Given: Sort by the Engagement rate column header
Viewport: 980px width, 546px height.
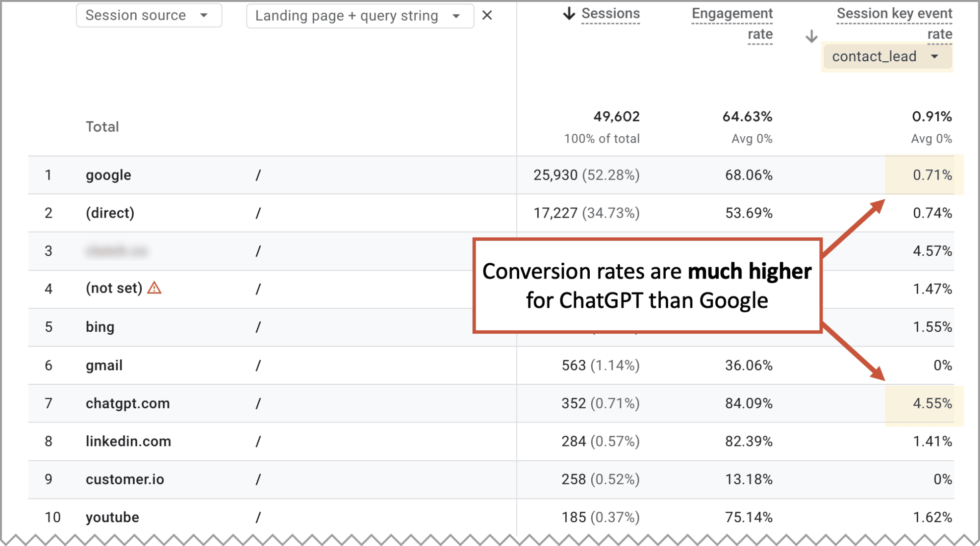Looking at the screenshot, I should (x=732, y=24).
